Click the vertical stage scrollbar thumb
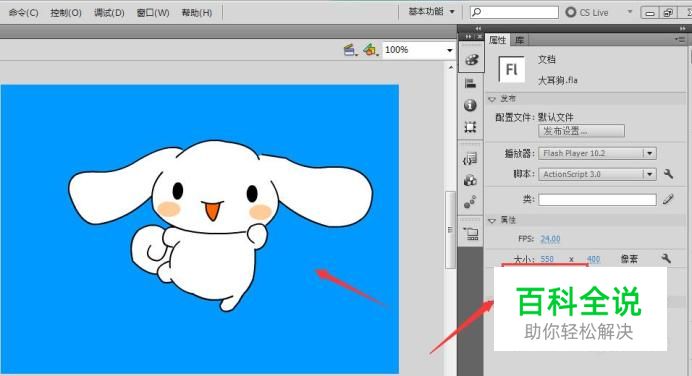 click(x=450, y=229)
